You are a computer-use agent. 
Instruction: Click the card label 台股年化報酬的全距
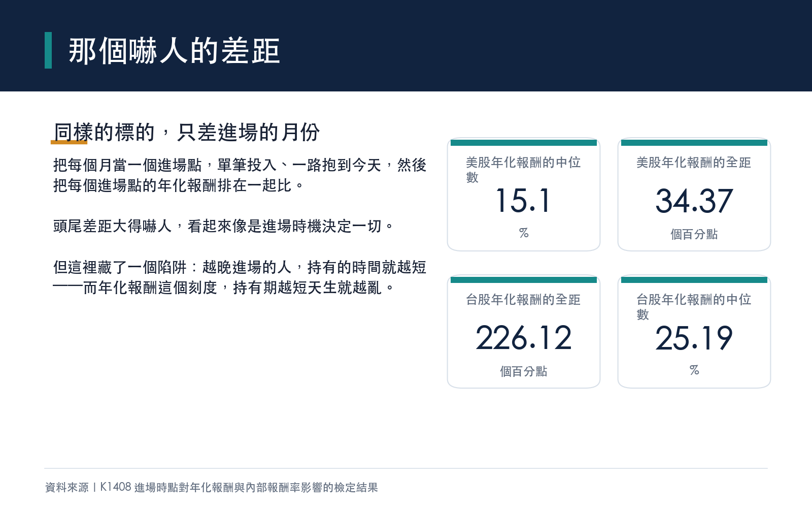[x=523, y=300]
